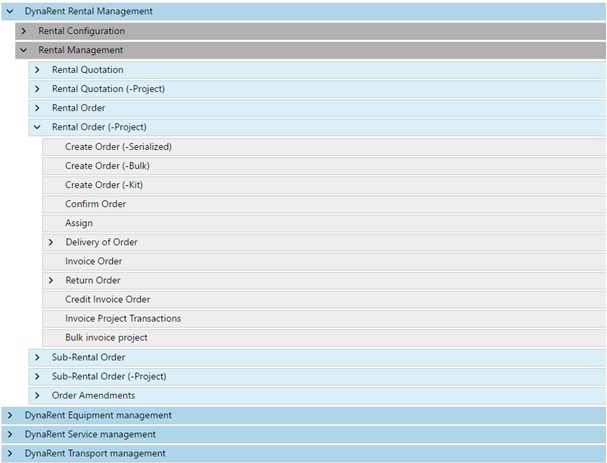Expand the Delivery of Order chevron

point(51,242)
